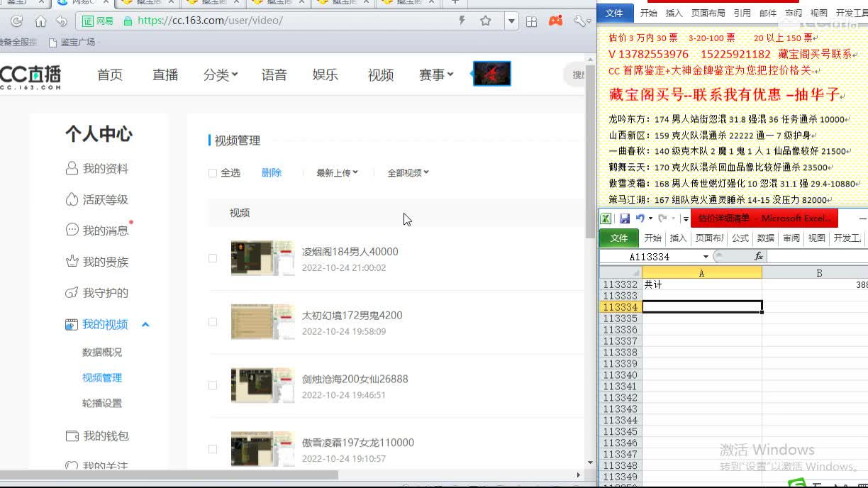Click the 我的钱包 wallet icon

(71, 436)
